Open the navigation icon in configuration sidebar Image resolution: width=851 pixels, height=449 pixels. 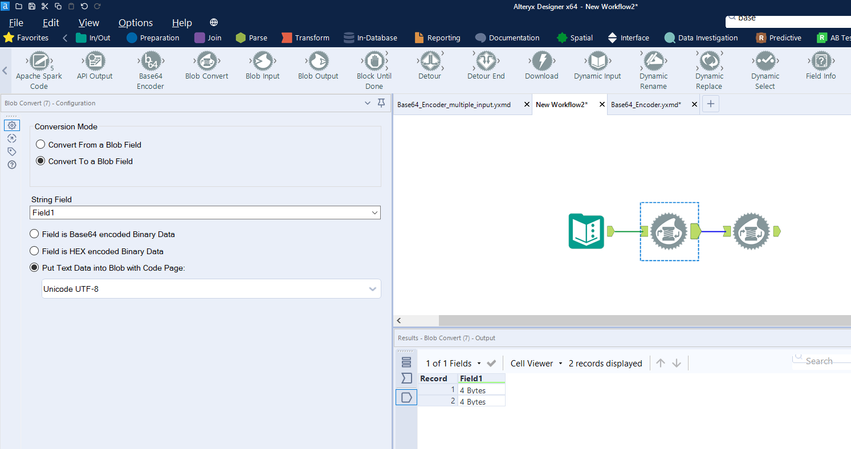(x=12, y=138)
